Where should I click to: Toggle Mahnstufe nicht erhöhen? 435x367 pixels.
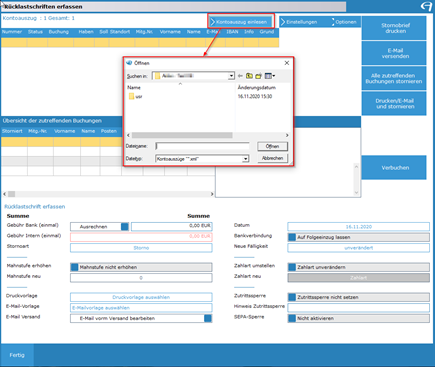[x=74, y=267]
